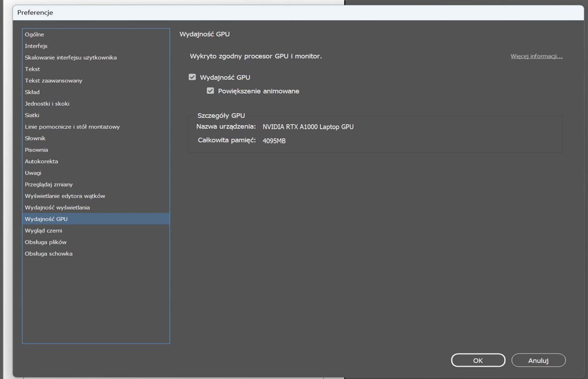
Task: Select Obsługa schowka at the list bottom
Action: click(x=48, y=254)
